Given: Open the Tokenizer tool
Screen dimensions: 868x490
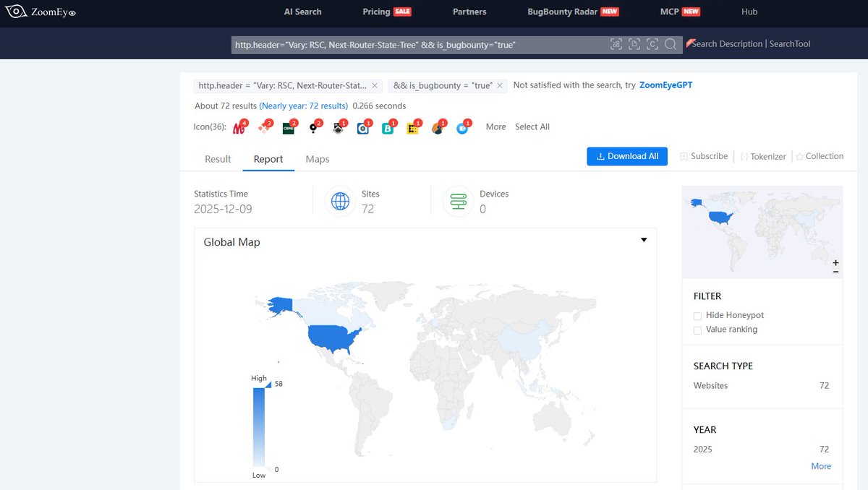Looking at the screenshot, I should coord(763,156).
